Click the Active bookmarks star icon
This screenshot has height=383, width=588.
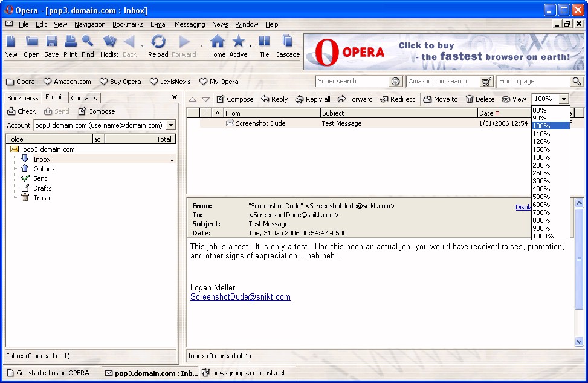pyautogui.click(x=238, y=46)
